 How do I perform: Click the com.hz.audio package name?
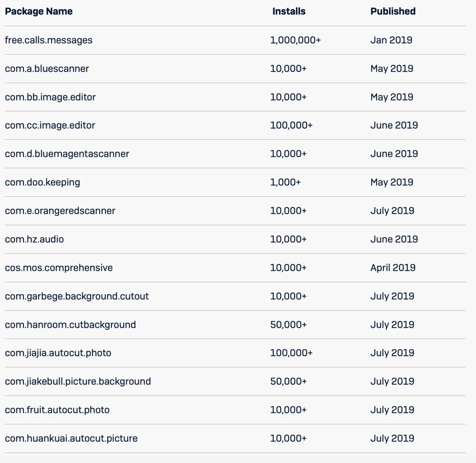tap(34, 239)
